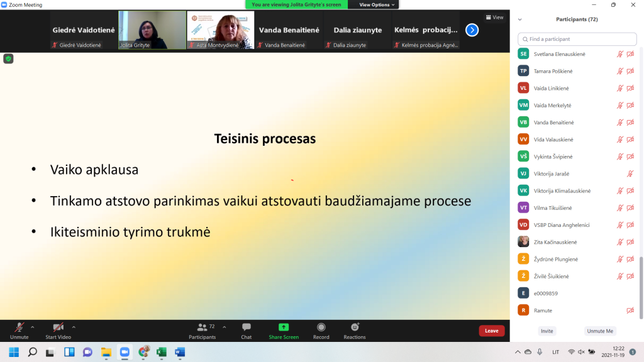Click the View layout icon
Screen dimensions: 644x362
[494, 17]
